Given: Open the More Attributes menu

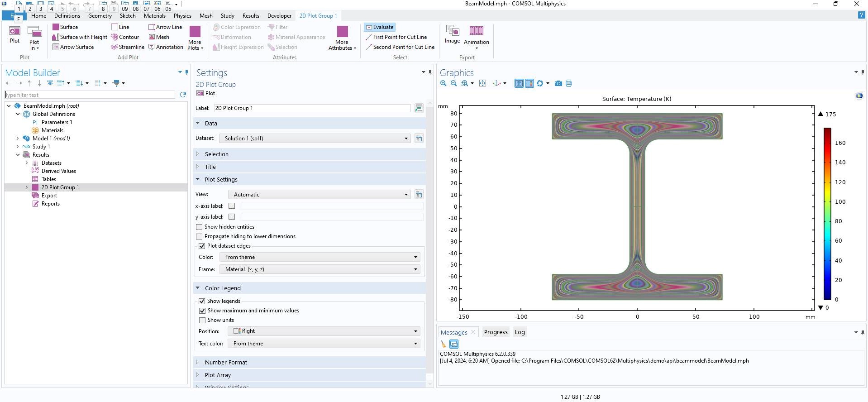Looking at the screenshot, I should click(x=342, y=38).
